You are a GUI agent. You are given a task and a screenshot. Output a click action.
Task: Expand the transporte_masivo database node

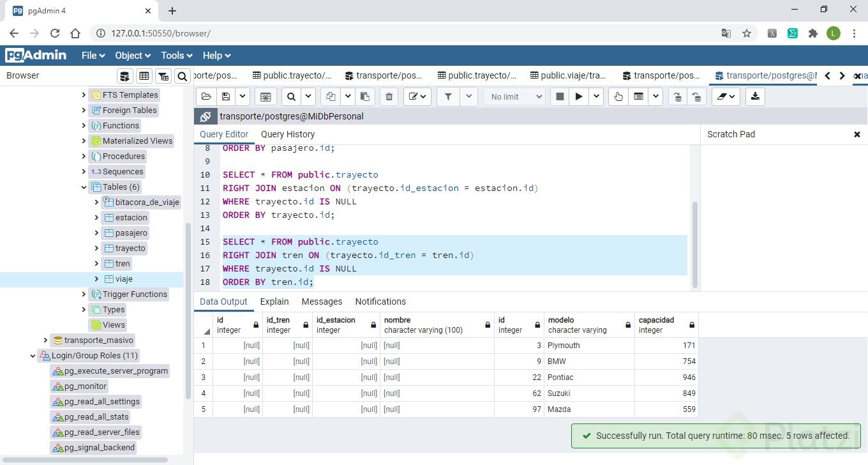click(x=45, y=340)
